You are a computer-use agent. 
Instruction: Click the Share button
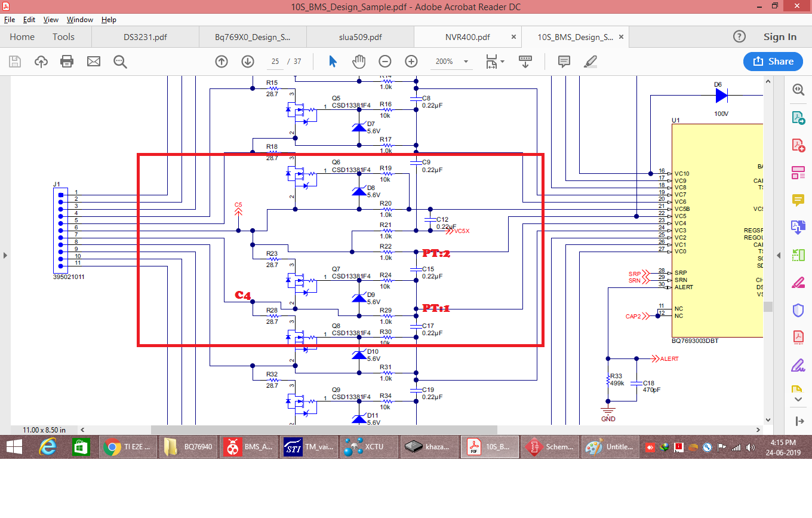coord(773,61)
